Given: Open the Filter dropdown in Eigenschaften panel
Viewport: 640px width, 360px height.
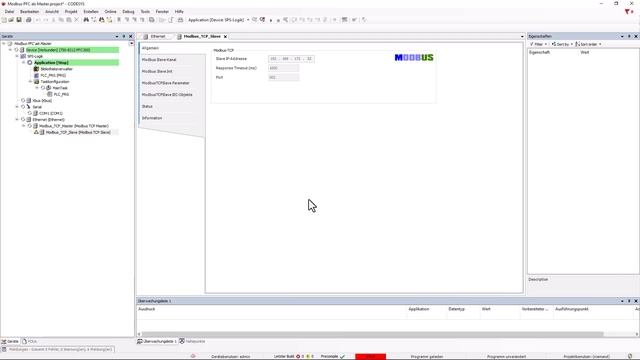Looking at the screenshot, I should (x=538, y=44).
